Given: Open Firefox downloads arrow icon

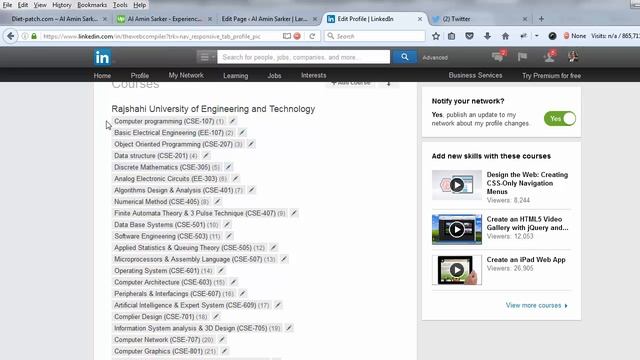Looking at the screenshot, I should [487, 36].
